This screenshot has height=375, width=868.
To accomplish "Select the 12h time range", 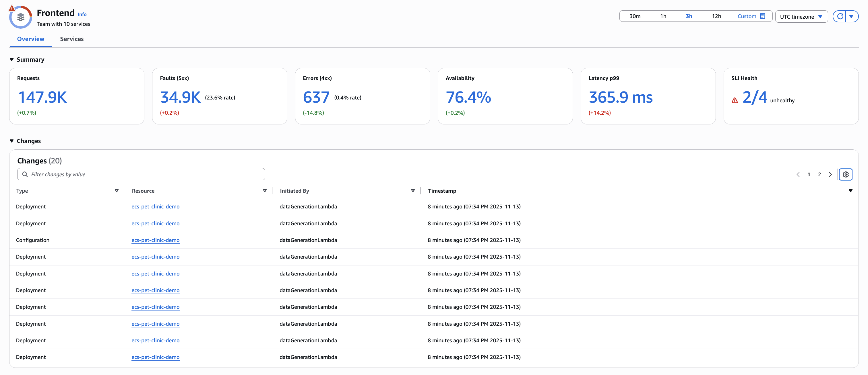I will tap(716, 16).
